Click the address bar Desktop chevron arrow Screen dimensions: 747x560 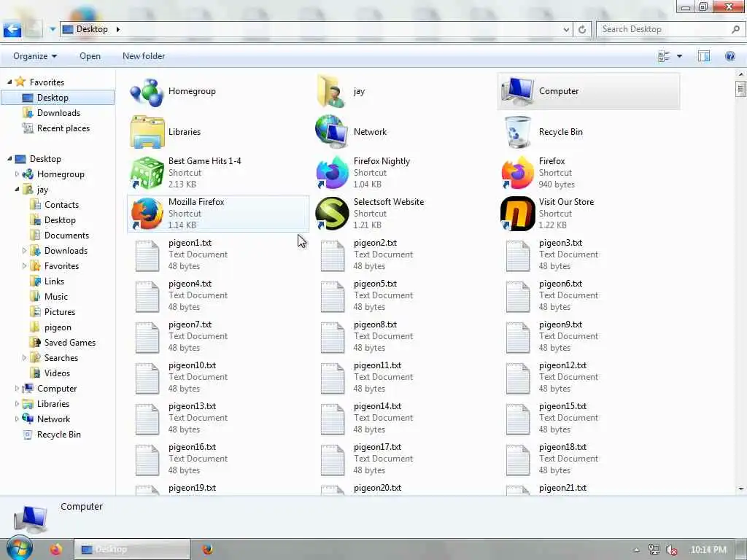[x=117, y=29]
